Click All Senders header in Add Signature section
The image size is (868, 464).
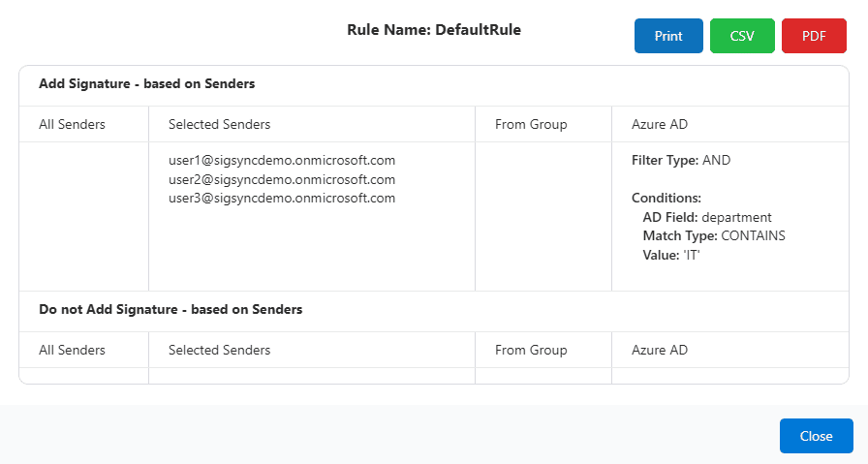[x=72, y=124]
